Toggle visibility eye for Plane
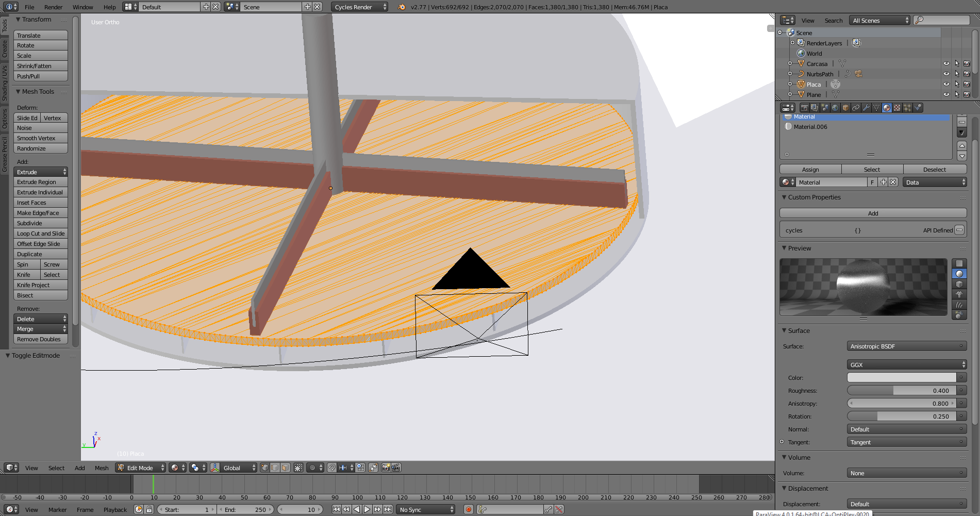 [x=946, y=94]
